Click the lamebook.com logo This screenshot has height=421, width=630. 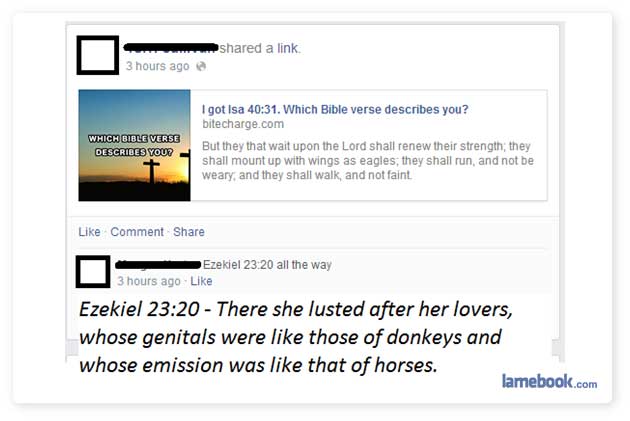coord(549,381)
